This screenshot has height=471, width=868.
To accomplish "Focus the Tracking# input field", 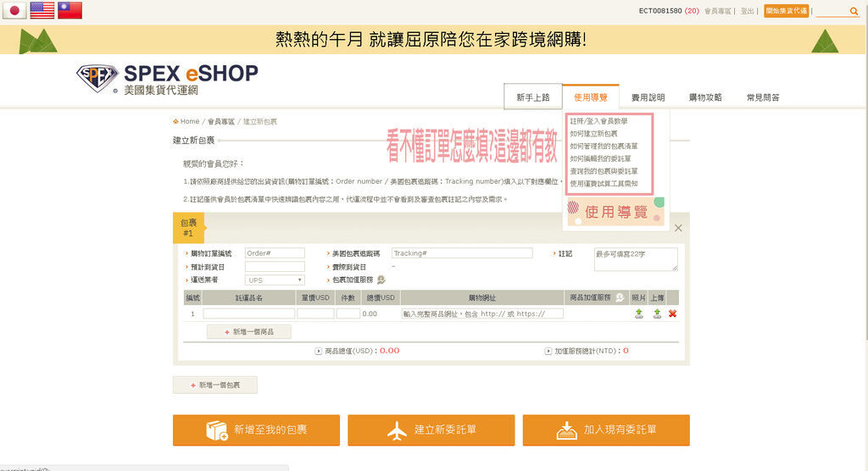I will coord(462,253).
